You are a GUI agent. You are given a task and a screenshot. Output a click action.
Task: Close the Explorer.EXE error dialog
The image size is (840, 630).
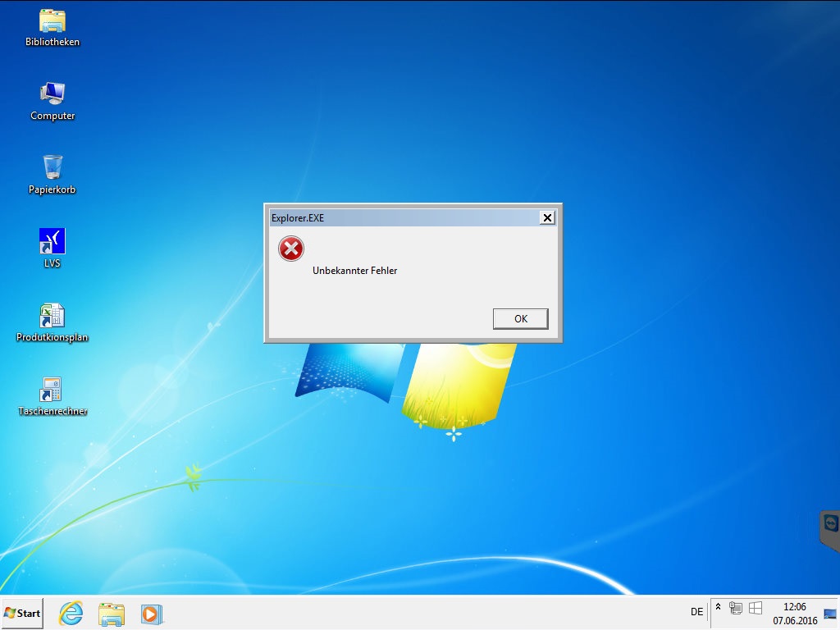(x=547, y=217)
